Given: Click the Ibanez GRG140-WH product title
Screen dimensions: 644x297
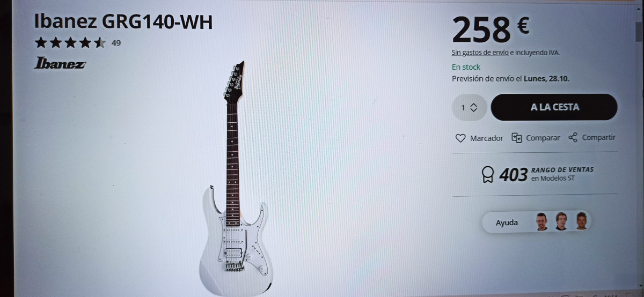Looking at the screenshot, I should pyautogui.click(x=123, y=22).
